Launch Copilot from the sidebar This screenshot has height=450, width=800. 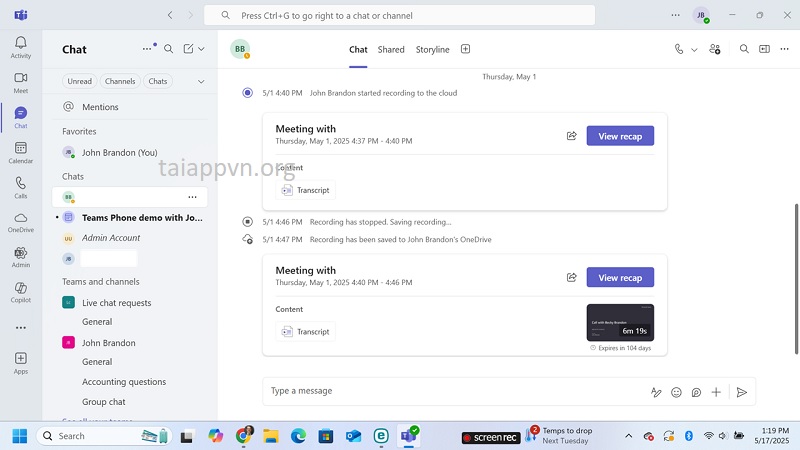pyautogui.click(x=20, y=292)
